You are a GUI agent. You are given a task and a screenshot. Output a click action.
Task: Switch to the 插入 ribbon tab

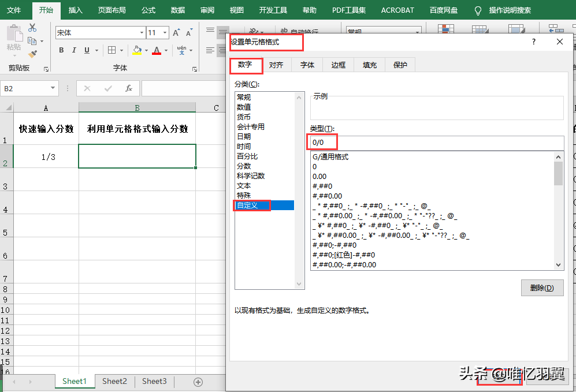pyautogui.click(x=75, y=10)
